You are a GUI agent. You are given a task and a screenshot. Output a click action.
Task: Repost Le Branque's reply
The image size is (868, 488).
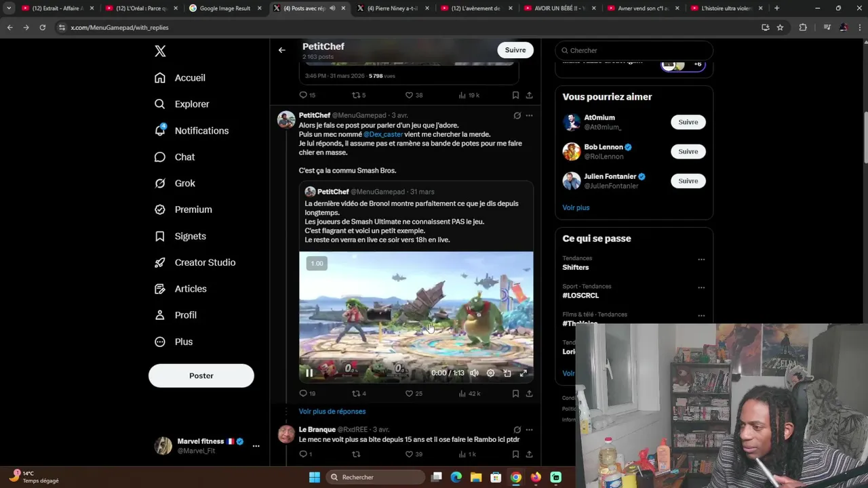356,454
